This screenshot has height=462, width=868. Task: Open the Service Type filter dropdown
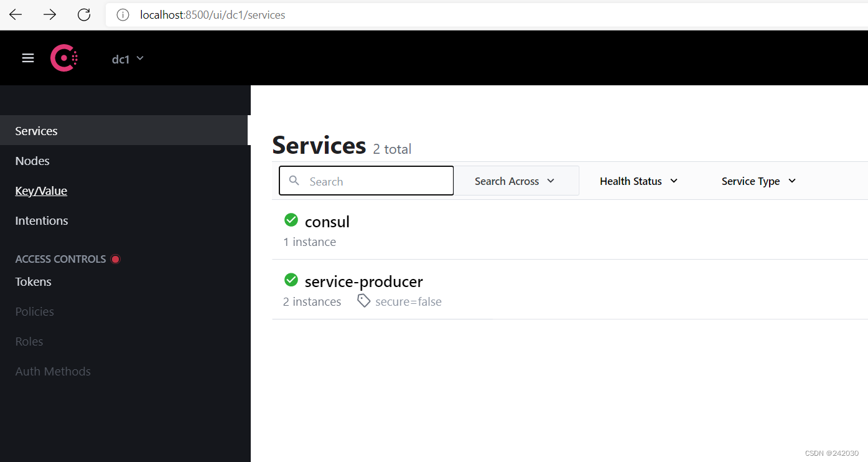[758, 181]
